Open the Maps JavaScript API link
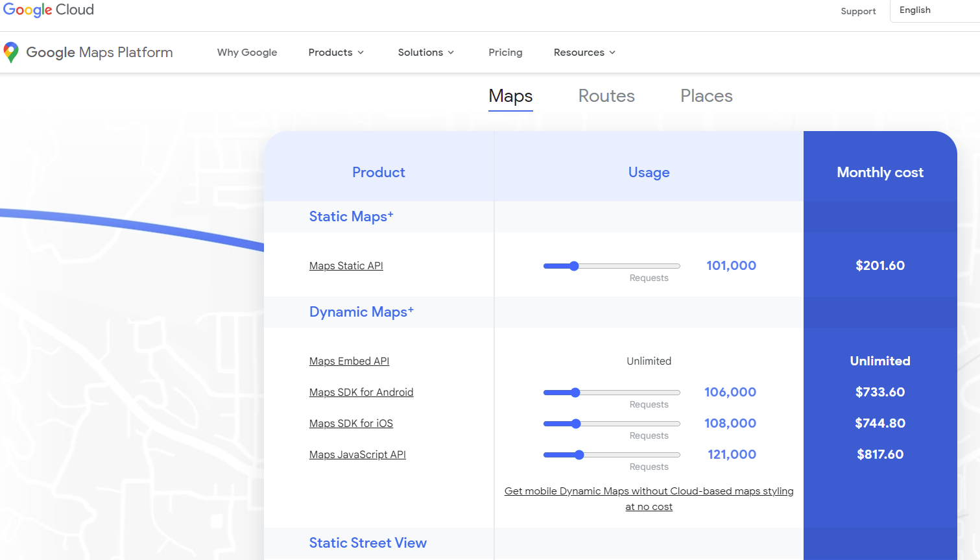The height and width of the screenshot is (560, 980). pos(357,454)
